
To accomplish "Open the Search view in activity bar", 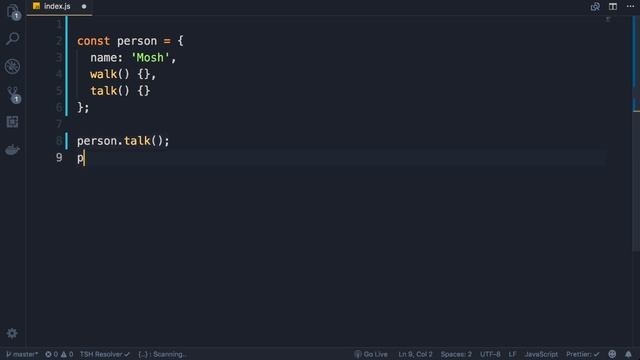I will click(13, 39).
